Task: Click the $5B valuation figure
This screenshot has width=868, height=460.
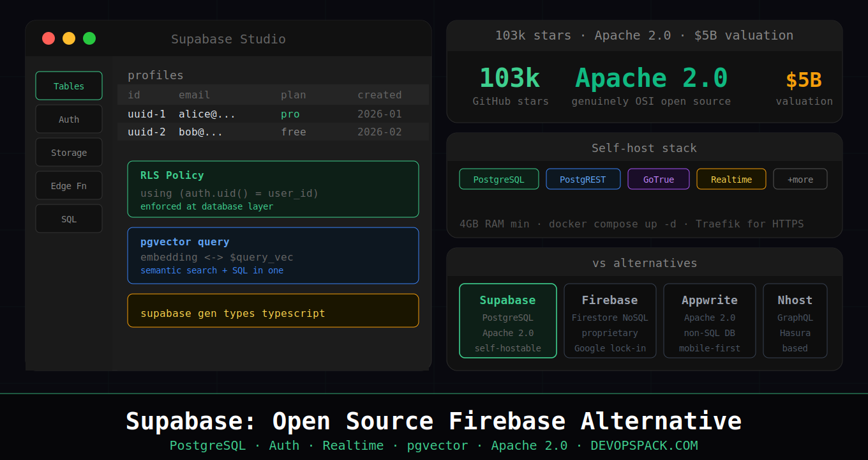Action: [x=804, y=80]
